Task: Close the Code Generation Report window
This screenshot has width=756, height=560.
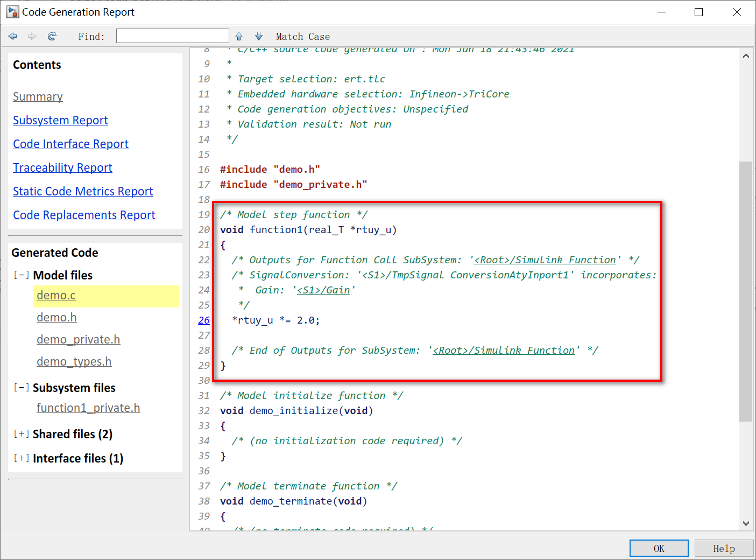Action: 737,12
